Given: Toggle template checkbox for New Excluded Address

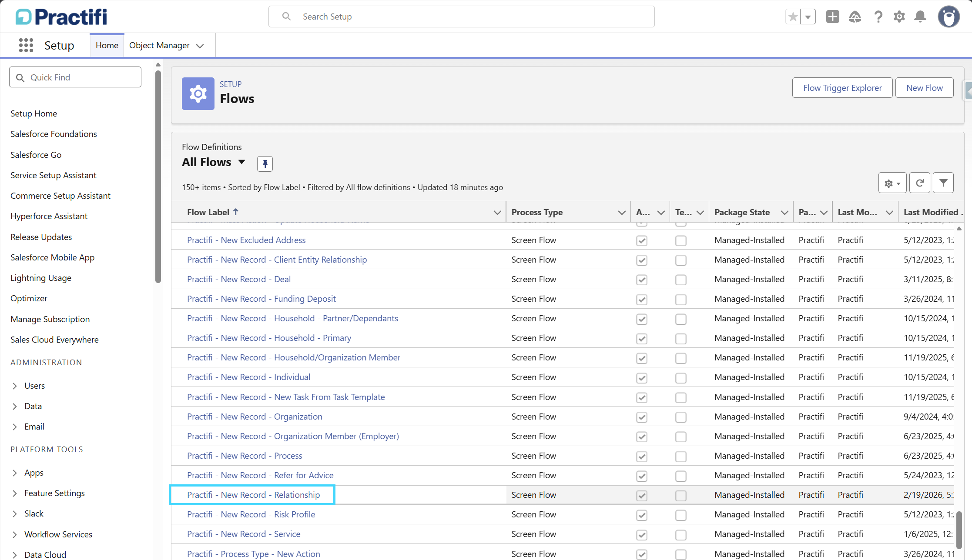Looking at the screenshot, I should point(681,240).
